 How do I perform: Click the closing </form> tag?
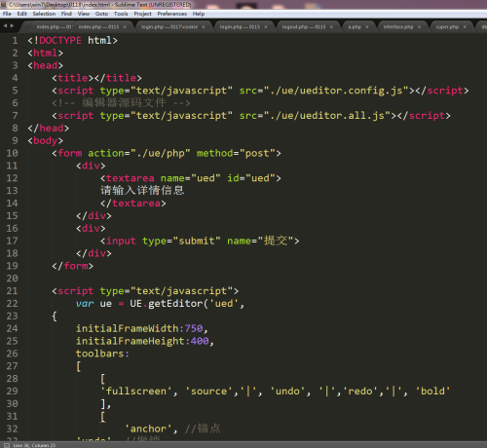[x=73, y=266]
